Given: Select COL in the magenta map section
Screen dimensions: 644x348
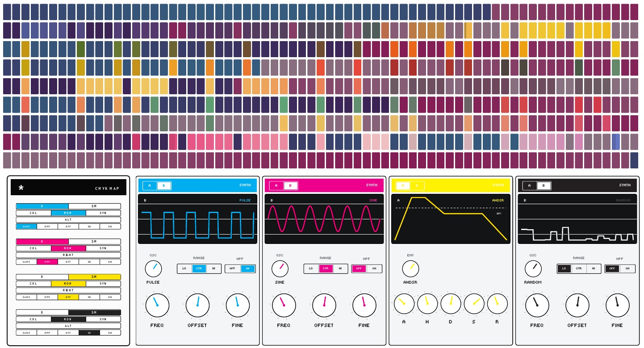Looking at the screenshot, I should click(33, 248).
